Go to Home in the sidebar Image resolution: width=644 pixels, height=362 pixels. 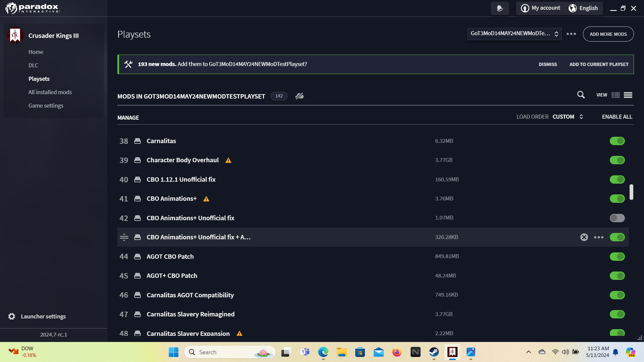click(36, 52)
